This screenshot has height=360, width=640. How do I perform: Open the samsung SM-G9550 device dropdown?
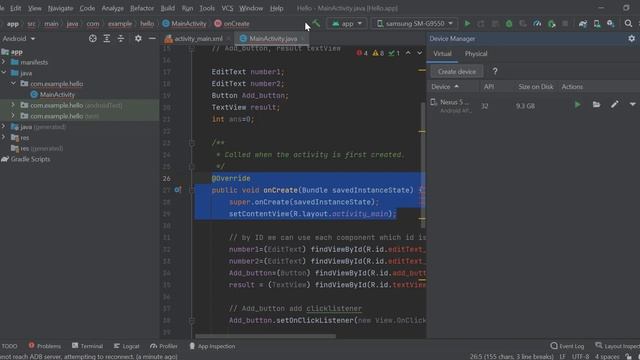point(414,24)
